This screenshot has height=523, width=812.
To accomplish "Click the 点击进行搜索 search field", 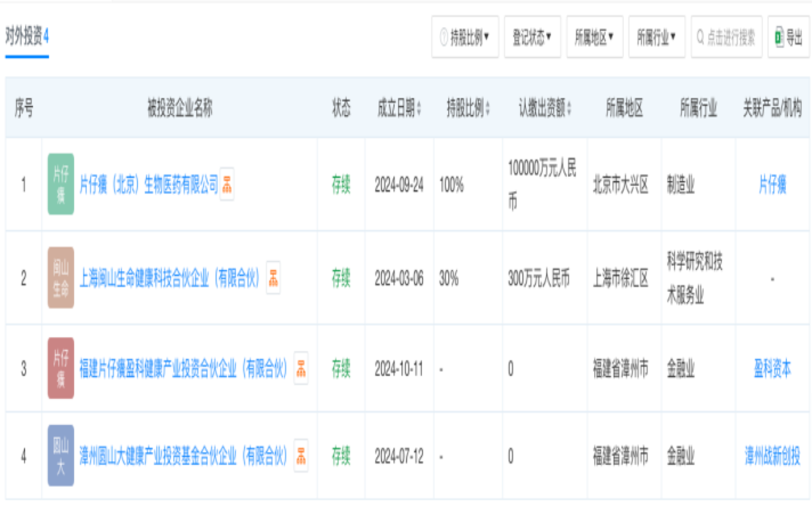I will [x=726, y=37].
